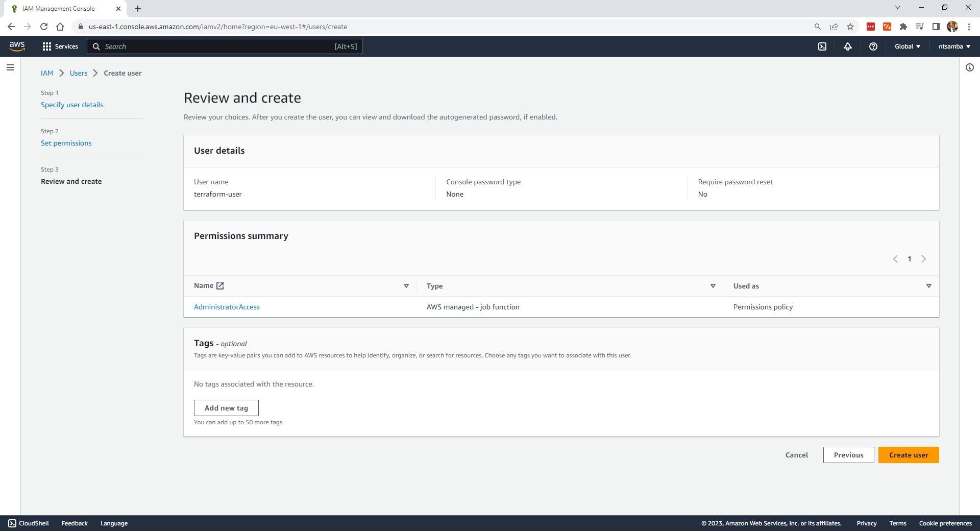Viewport: 980px width, 531px height.
Task: Click the AWS logo home icon
Action: 17,46
